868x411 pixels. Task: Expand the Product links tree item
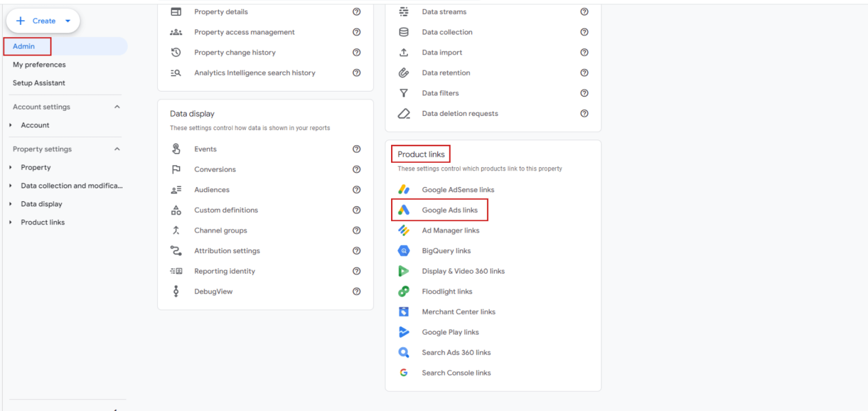10,222
